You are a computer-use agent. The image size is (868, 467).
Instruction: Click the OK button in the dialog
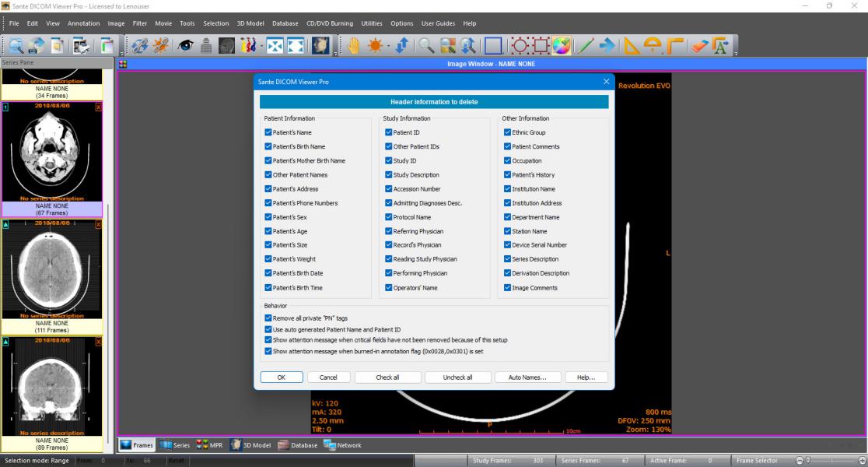(282, 377)
